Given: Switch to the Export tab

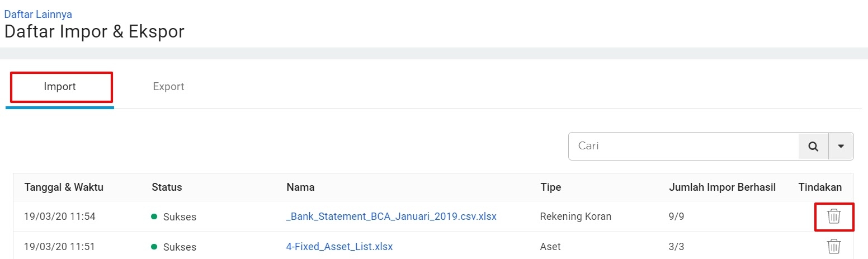Looking at the screenshot, I should (x=168, y=87).
